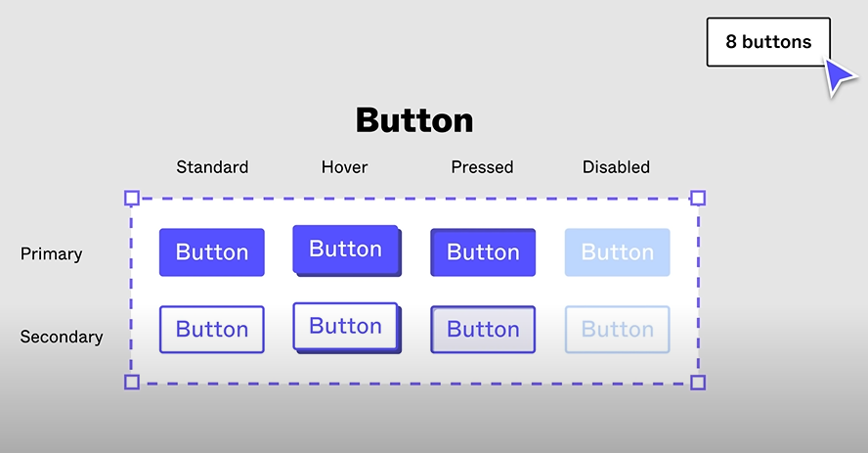868x453 pixels.
Task: Select the top-left selection handle
Action: click(x=132, y=198)
